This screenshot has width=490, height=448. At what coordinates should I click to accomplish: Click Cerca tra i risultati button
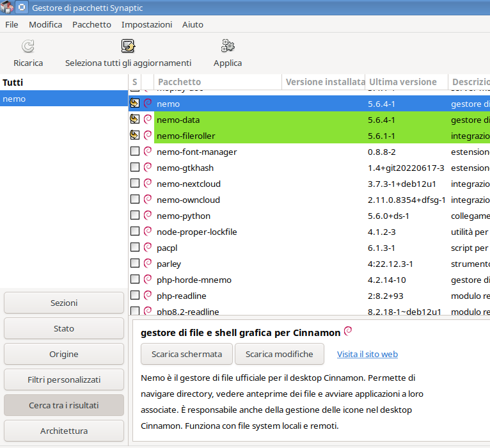pyautogui.click(x=64, y=405)
